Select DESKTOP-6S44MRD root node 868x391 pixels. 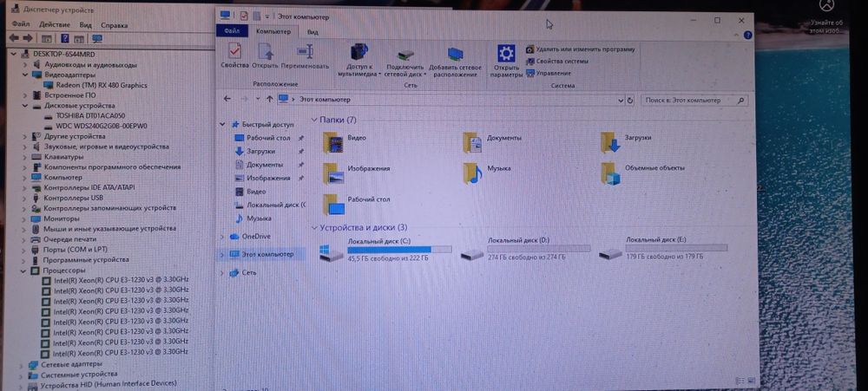tap(57, 55)
